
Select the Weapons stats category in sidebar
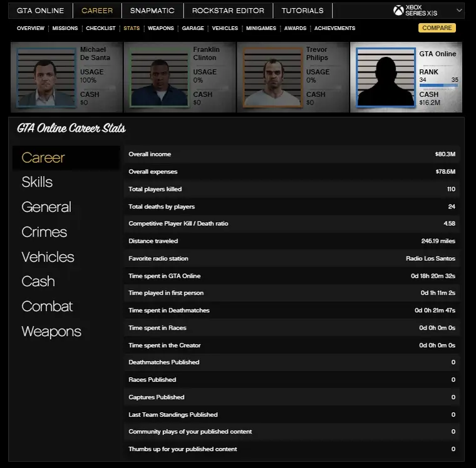click(51, 331)
